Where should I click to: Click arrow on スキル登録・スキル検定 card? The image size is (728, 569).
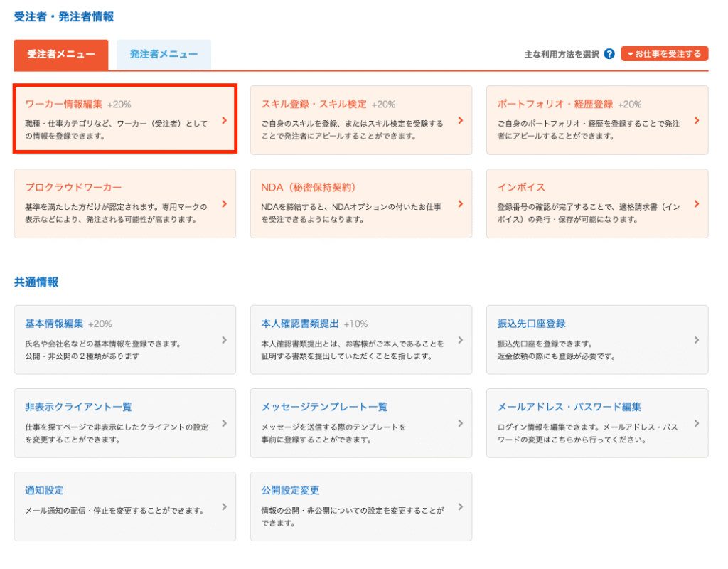[460, 120]
